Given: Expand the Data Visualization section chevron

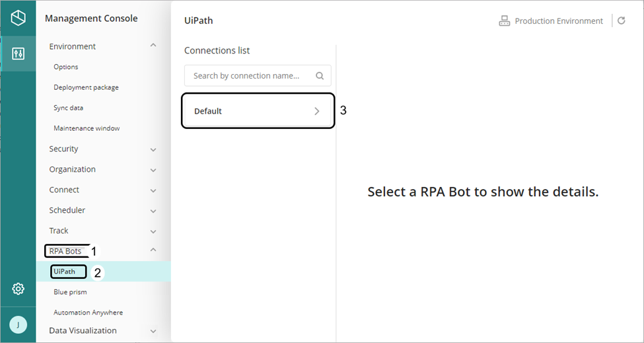Looking at the screenshot, I should 153,331.
